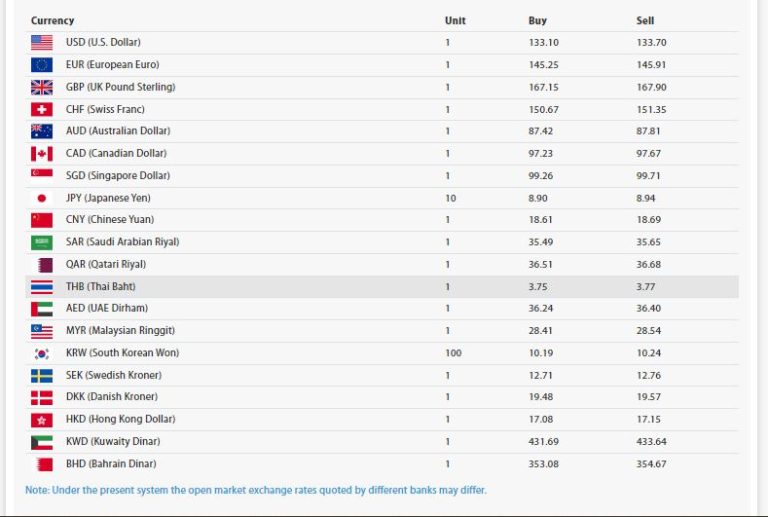Select the Japanese flag icon
The image size is (768, 517).
[42, 198]
